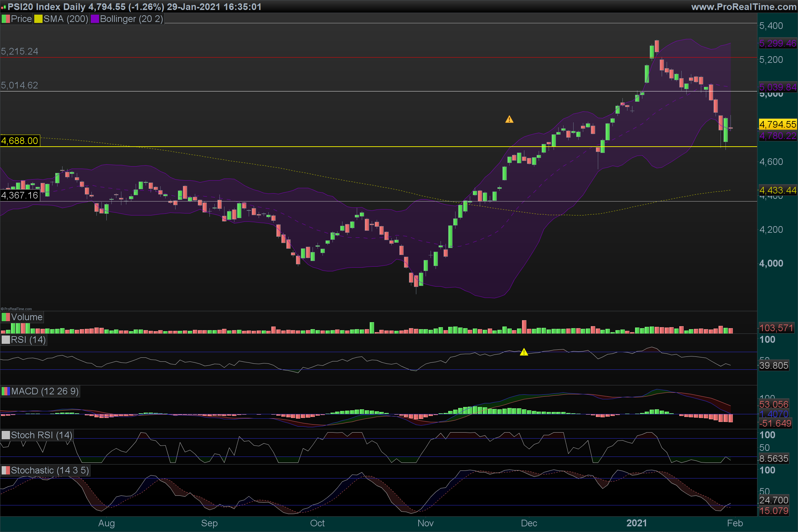Open the Bollinger (20 2) indicator label
This screenshot has width=798, height=532.
click(x=131, y=19)
